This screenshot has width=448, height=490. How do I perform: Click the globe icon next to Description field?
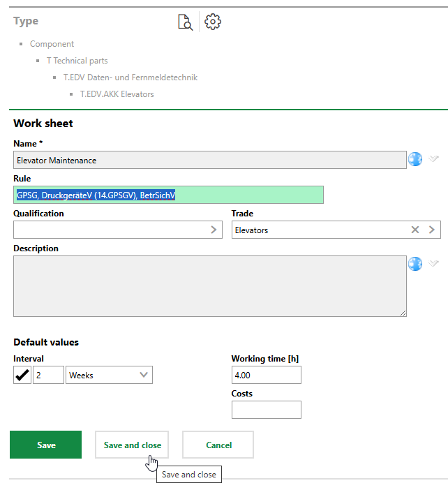pyautogui.click(x=415, y=263)
